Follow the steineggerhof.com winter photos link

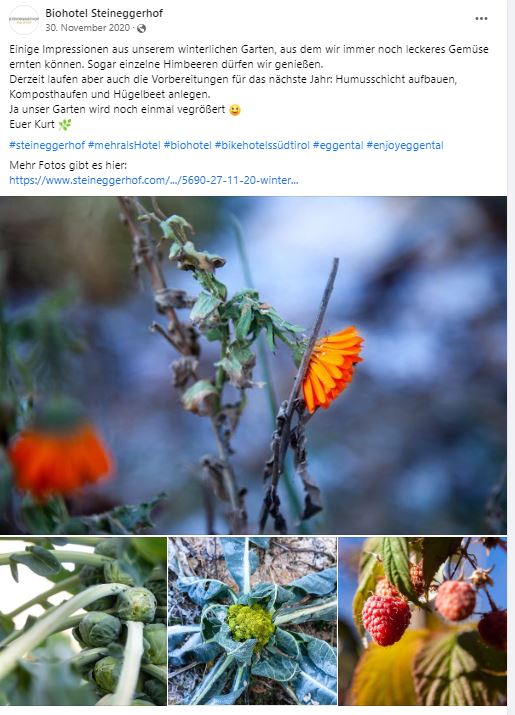pos(154,180)
